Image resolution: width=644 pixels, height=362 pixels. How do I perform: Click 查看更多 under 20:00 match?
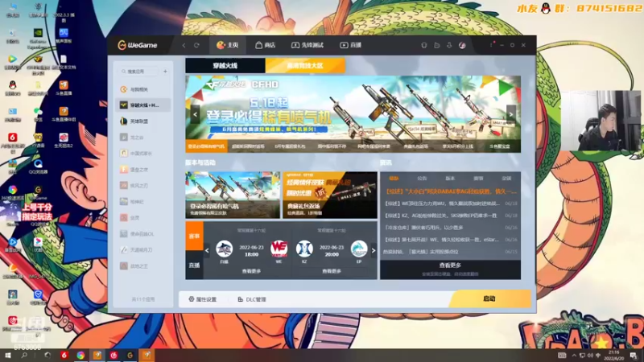[332, 271]
